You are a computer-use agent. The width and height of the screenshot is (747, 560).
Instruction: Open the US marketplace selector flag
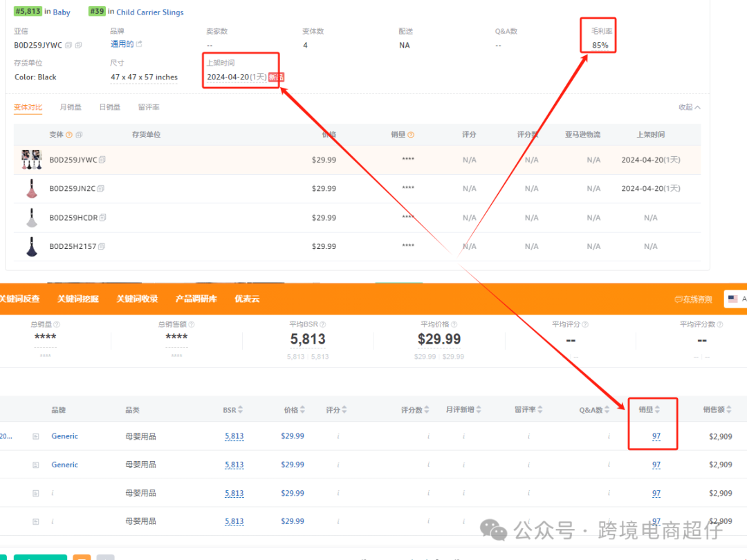point(732,299)
